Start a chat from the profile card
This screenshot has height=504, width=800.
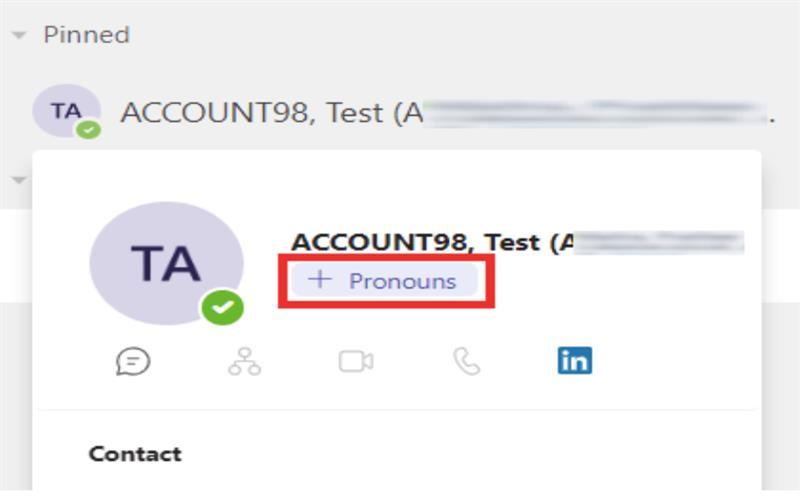133,361
